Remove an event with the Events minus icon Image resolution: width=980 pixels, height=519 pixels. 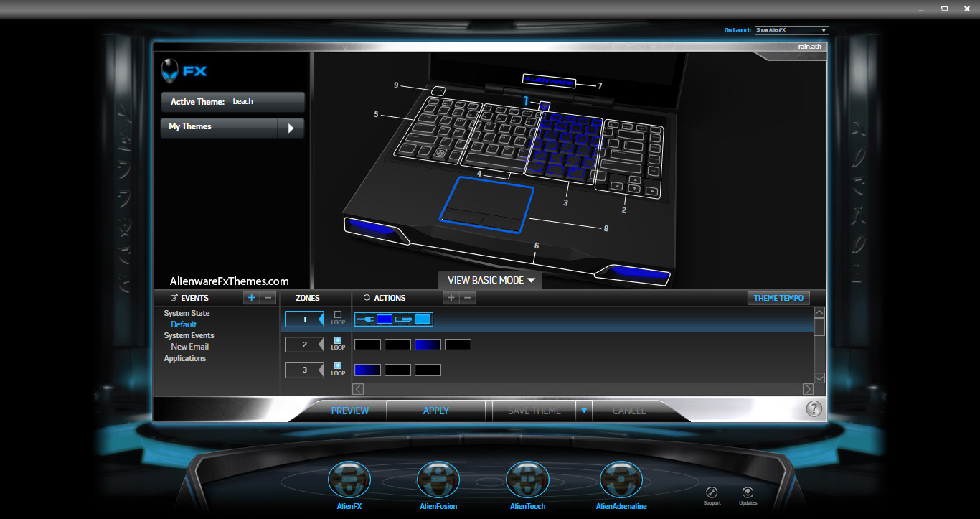[268, 297]
